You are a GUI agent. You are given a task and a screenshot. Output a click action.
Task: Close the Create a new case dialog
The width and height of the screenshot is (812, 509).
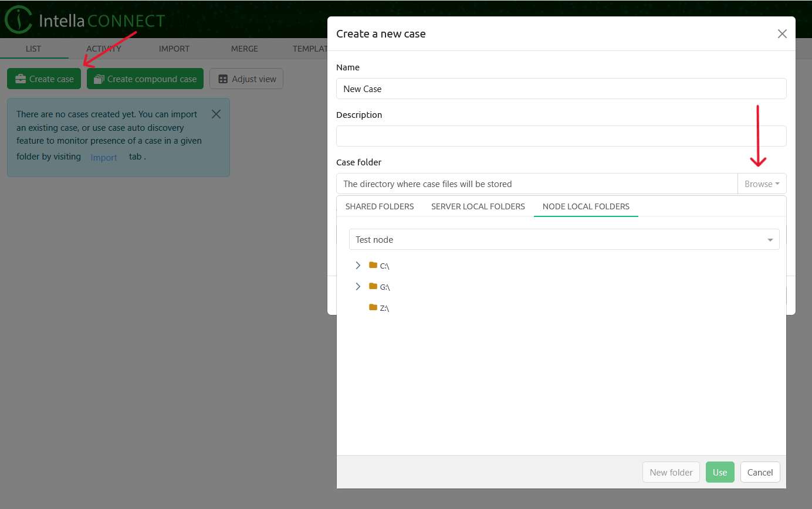pyautogui.click(x=781, y=34)
